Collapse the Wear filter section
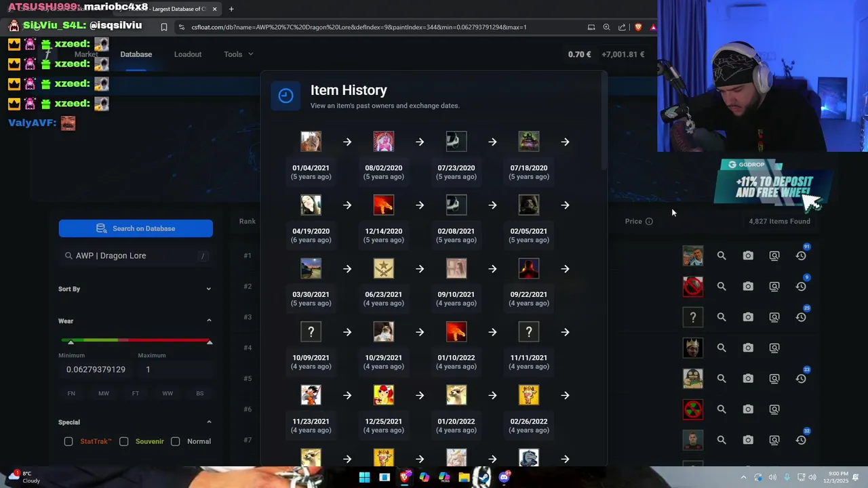This screenshot has width=868, height=488. coord(209,321)
